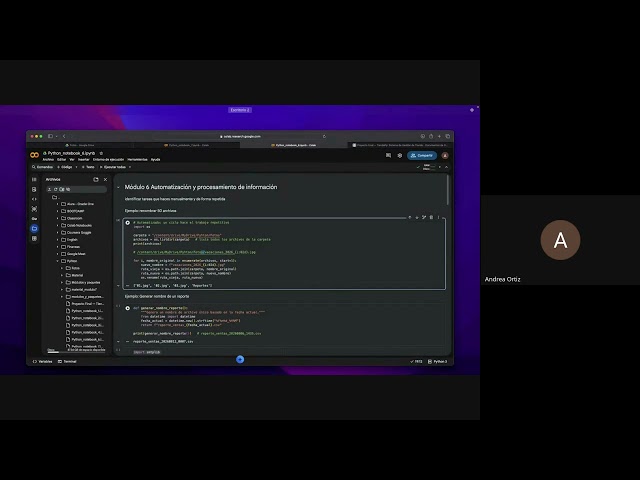Click the Python 3 status indicator
The image size is (640, 480).
(x=437, y=362)
